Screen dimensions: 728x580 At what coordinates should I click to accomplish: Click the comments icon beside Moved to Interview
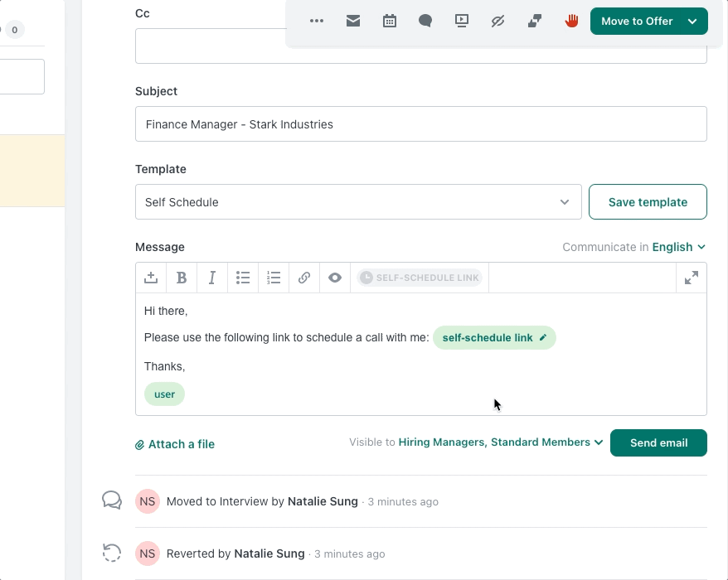(x=112, y=500)
